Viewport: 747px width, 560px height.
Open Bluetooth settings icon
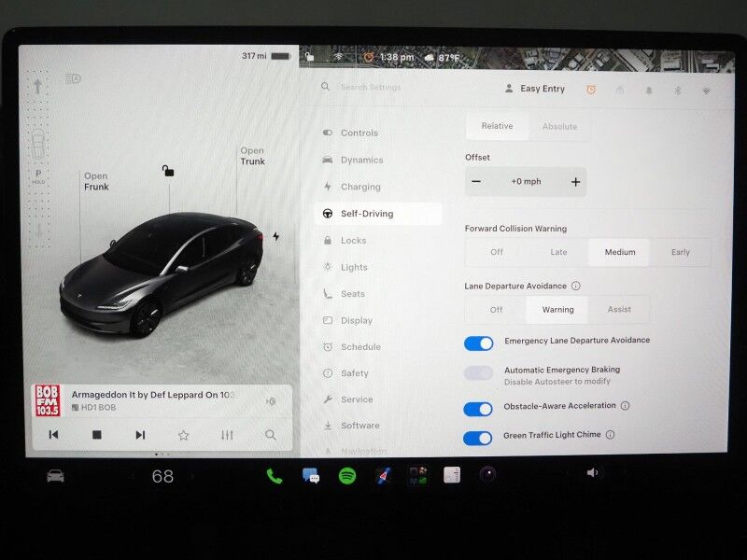(x=678, y=91)
